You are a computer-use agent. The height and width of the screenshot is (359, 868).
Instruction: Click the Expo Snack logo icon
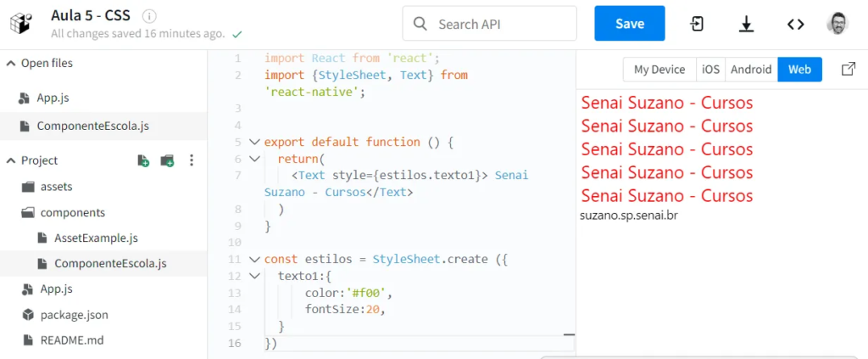[21, 24]
